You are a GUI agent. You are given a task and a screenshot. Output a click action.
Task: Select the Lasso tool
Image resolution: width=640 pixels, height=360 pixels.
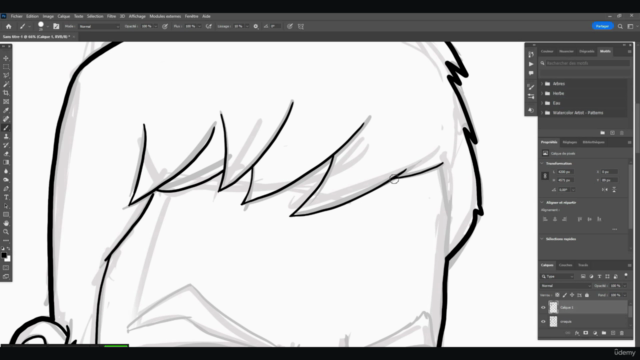[6, 76]
